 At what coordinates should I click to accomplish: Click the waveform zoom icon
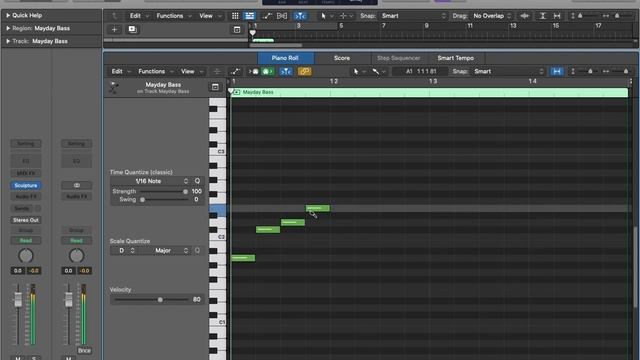[x=524, y=16]
